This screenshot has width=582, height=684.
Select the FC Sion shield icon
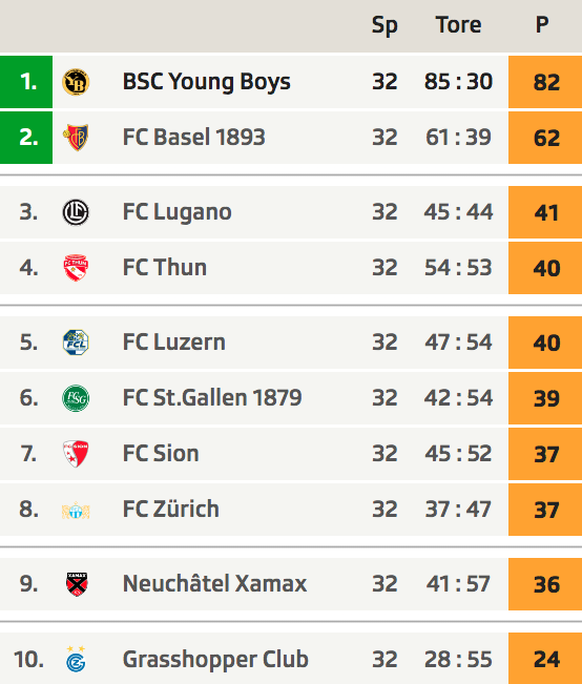(76, 454)
